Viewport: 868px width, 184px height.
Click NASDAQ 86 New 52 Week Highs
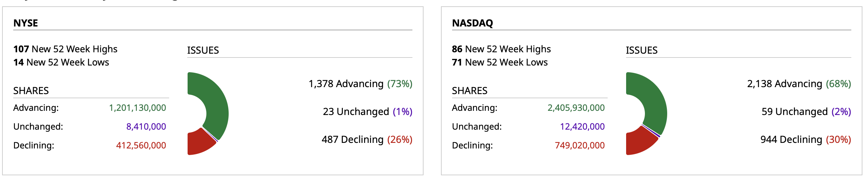coord(501,49)
